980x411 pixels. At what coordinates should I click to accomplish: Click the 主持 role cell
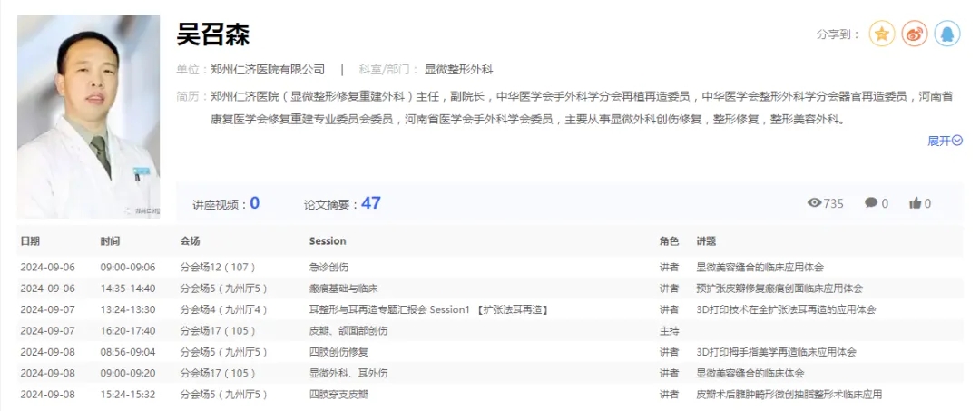pos(669,331)
